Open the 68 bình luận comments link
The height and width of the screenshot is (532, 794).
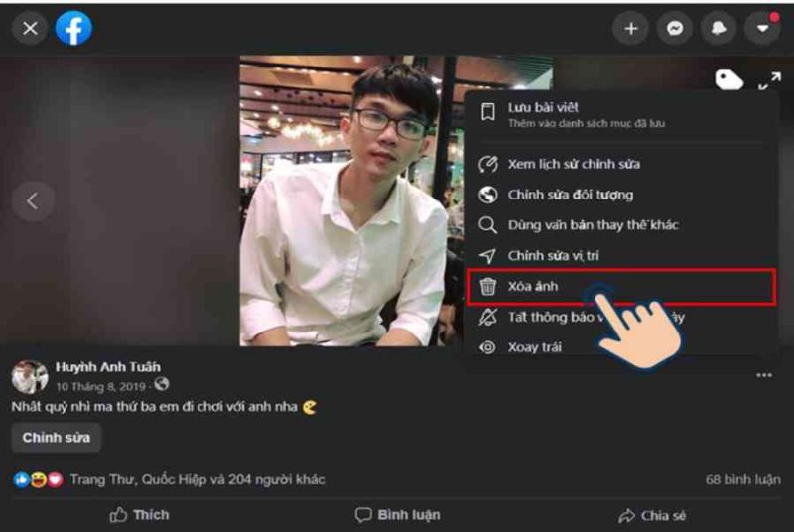(x=742, y=479)
